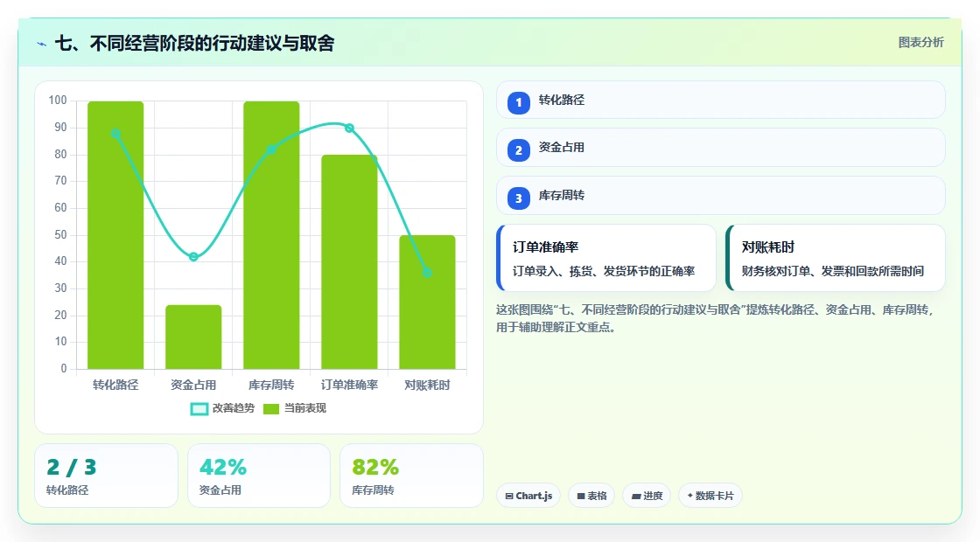Click the 42% 资金占用 stat card

[259, 476]
